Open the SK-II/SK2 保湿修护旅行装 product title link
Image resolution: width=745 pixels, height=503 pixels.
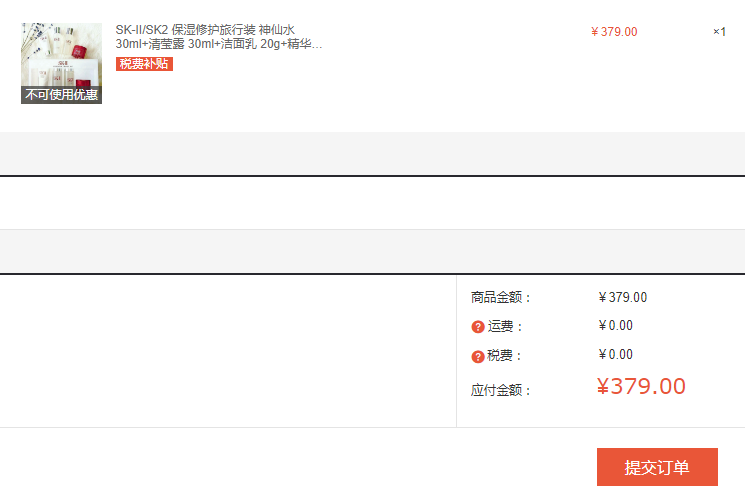[x=219, y=37]
